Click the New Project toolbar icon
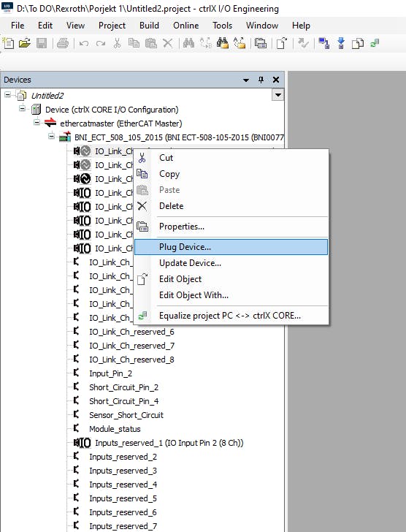 click(x=8, y=43)
